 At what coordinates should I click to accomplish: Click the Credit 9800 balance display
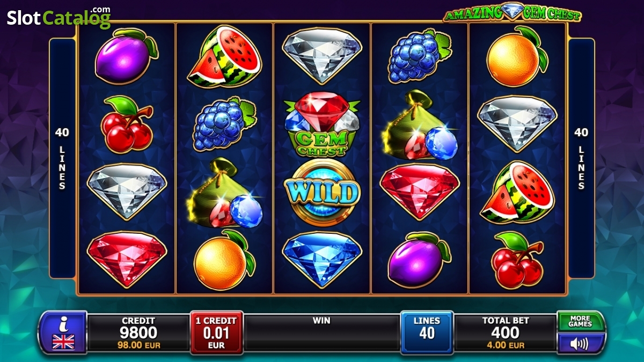pyautogui.click(x=138, y=333)
